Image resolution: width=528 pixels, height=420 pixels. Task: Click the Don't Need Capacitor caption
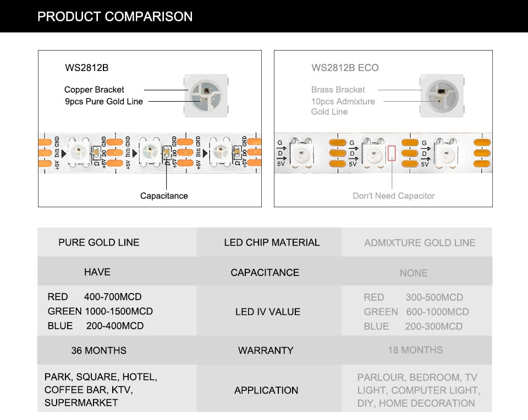point(394,196)
